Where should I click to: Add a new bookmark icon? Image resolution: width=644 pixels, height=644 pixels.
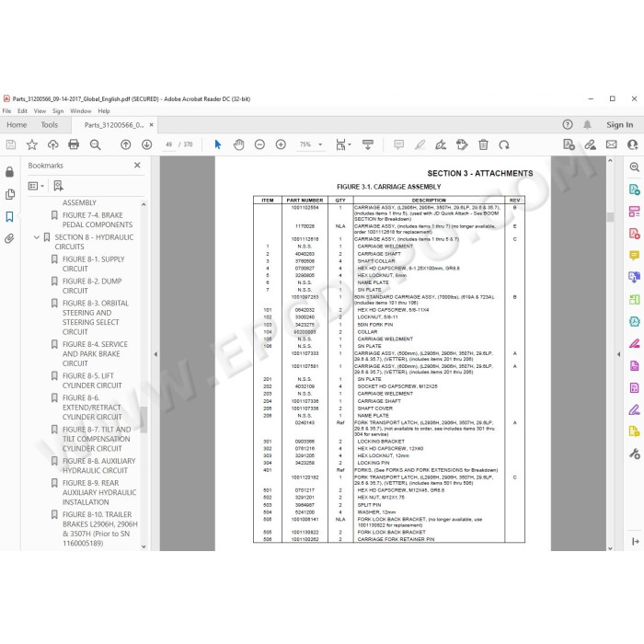point(58,186)
